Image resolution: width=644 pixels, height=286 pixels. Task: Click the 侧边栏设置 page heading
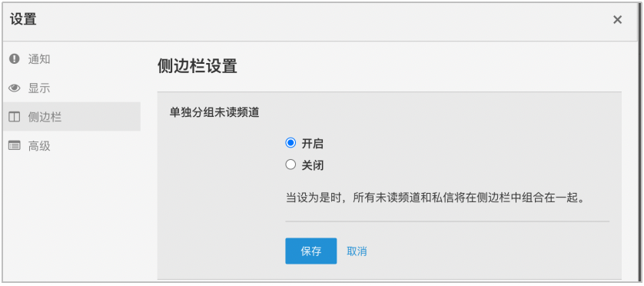click(x=198, y=66)
